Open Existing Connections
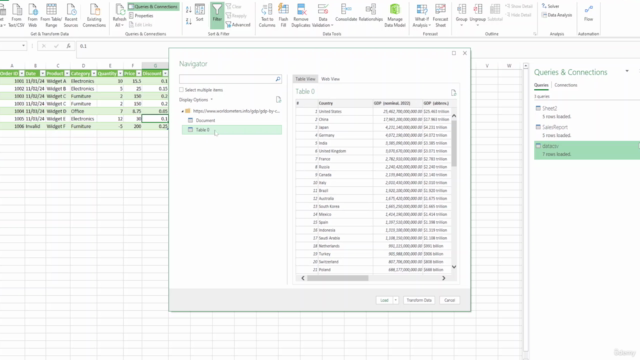 pyautogui.click(x=94, y=15)
